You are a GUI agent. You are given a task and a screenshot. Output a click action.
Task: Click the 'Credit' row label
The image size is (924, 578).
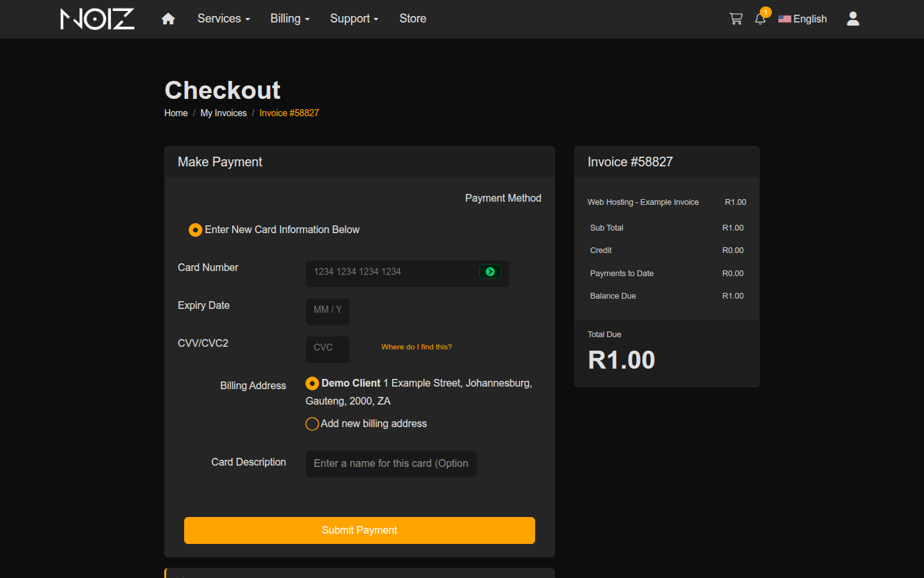click(x=601, y=250)
